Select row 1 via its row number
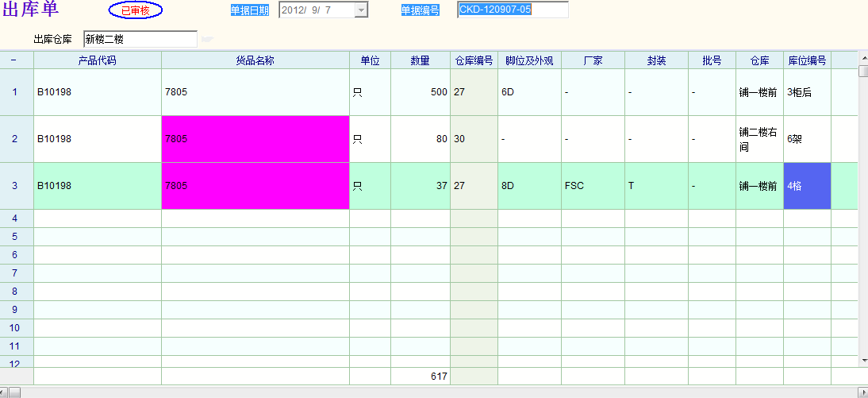 pyautogui.click(x=16, y=92)
